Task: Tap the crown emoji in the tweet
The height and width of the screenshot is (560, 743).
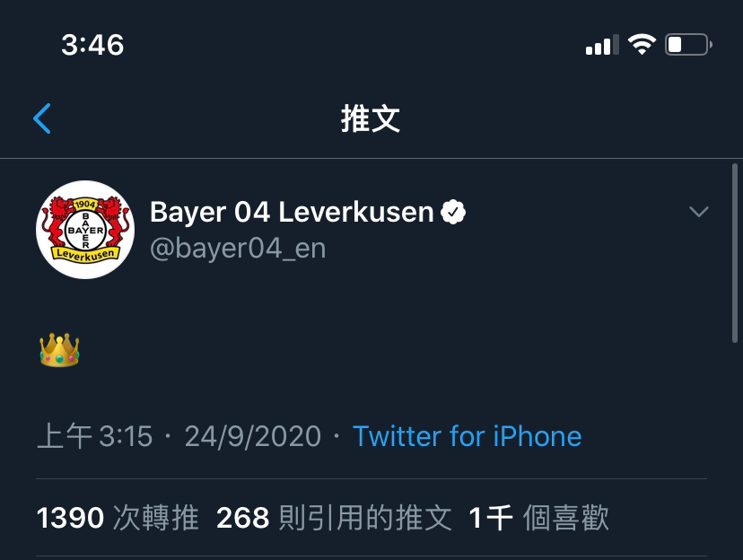Action: click(59, 350)
